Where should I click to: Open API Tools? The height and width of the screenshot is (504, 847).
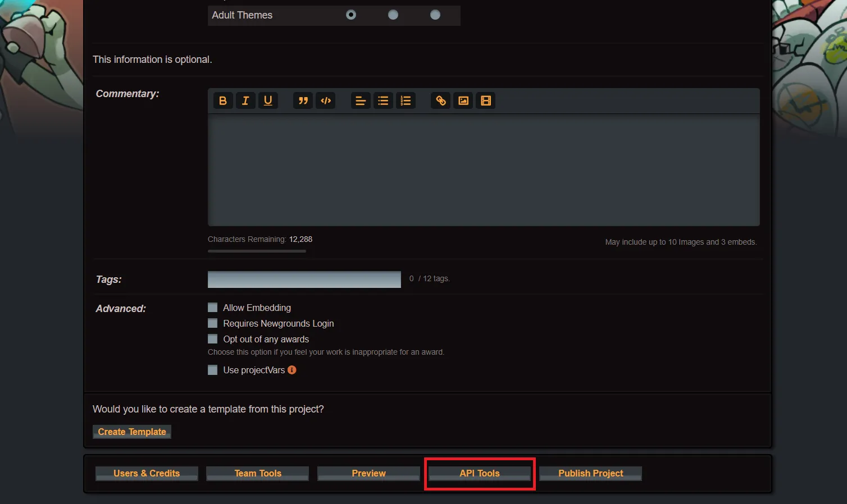[x=479, y=473]
